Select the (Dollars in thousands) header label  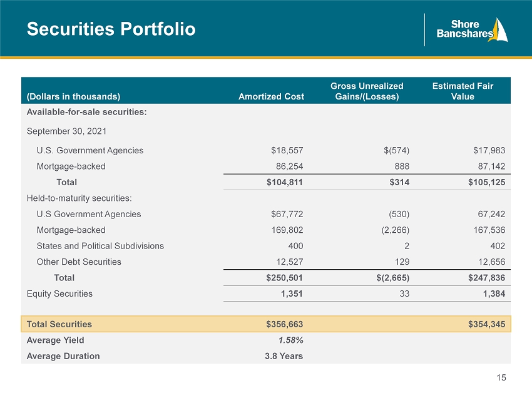pyautogui.click(x=73, y=96)
